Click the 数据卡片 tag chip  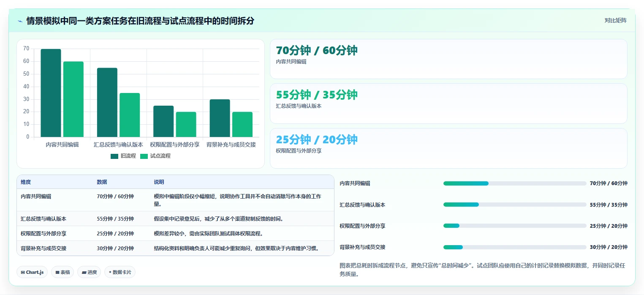(x=120, y=272)
